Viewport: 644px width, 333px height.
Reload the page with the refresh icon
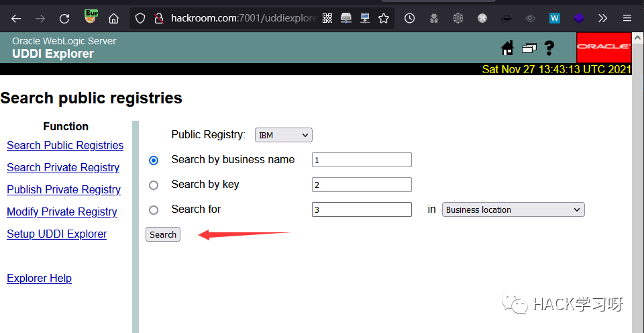[64, 19]
